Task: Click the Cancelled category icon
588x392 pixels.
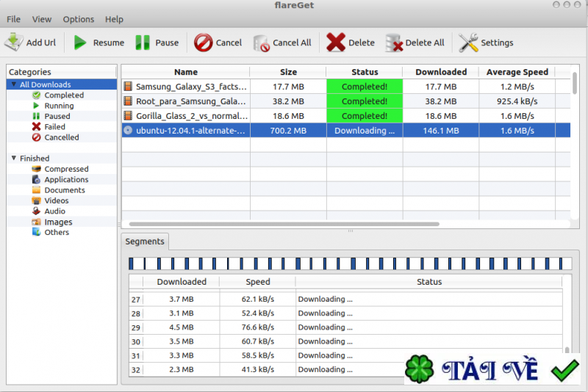Action: coord(36,137)
